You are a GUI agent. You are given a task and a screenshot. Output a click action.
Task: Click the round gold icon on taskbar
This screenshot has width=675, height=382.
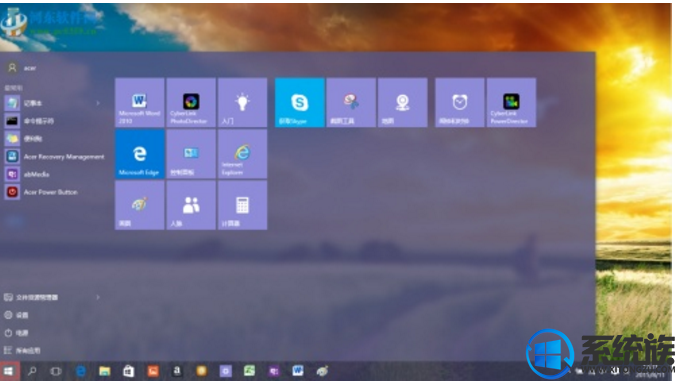(201, 371)
